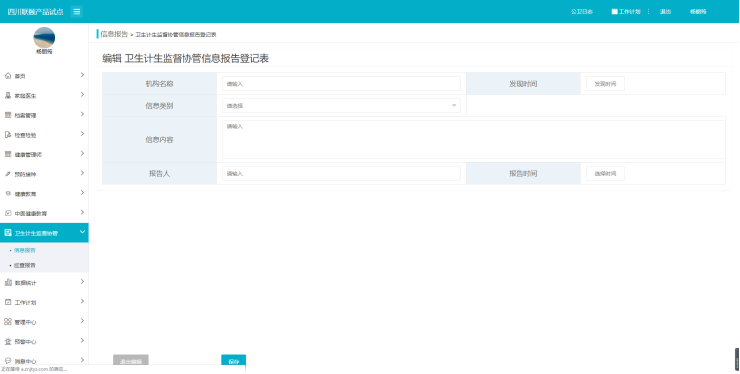The height and width of the screenshot is (374, 740).
Task: Click the 报告人 input field
Action: [341, 173]
